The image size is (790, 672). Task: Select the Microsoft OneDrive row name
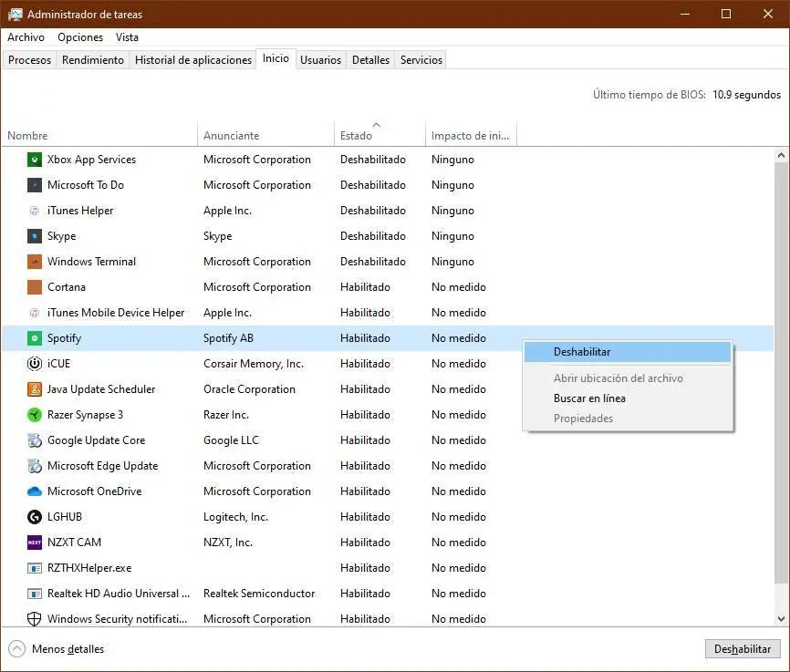click(94, 491)
